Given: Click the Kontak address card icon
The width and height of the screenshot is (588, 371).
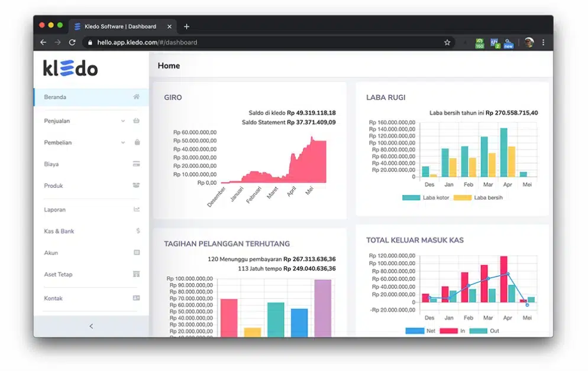Looking at the screenshot, I should click(x=137, y=298).
